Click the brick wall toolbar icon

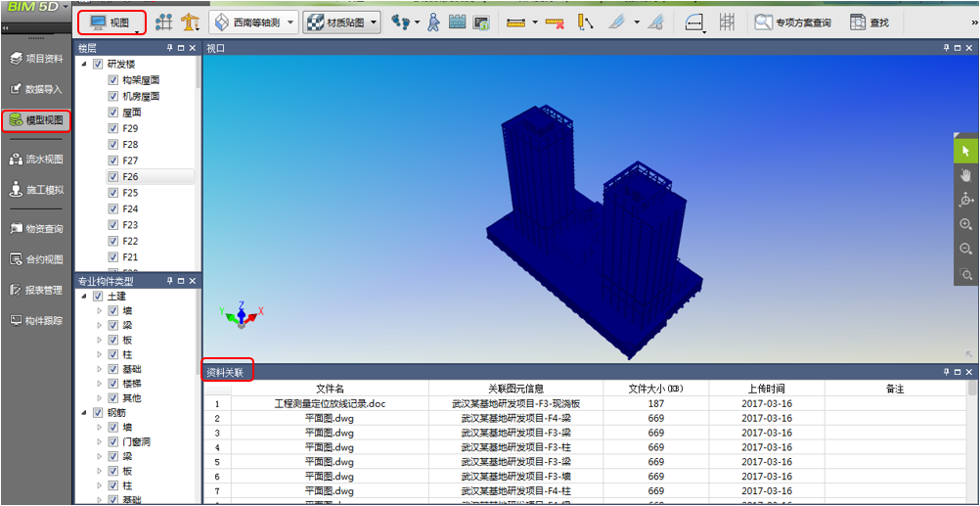[458, 23]
